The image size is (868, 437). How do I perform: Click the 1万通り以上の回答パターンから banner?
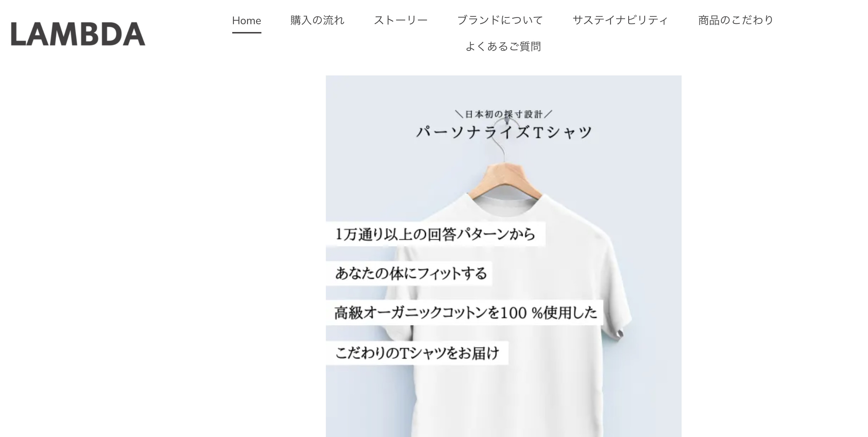tap(436, 234)
